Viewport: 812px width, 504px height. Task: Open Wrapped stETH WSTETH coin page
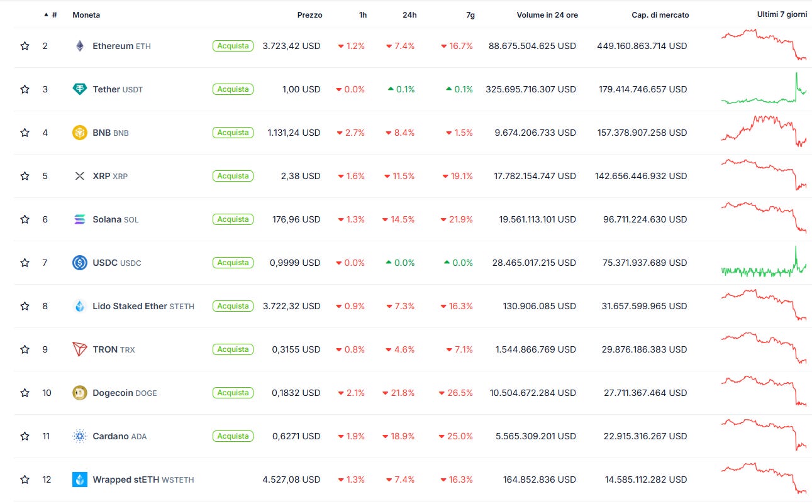143,479
